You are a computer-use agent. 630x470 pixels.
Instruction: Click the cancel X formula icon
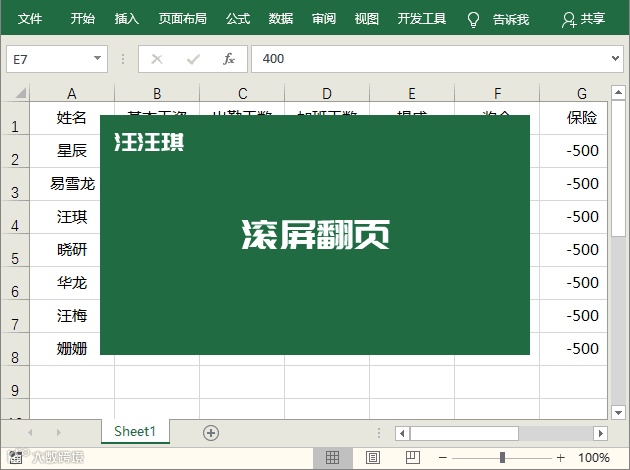click(157, 59)
